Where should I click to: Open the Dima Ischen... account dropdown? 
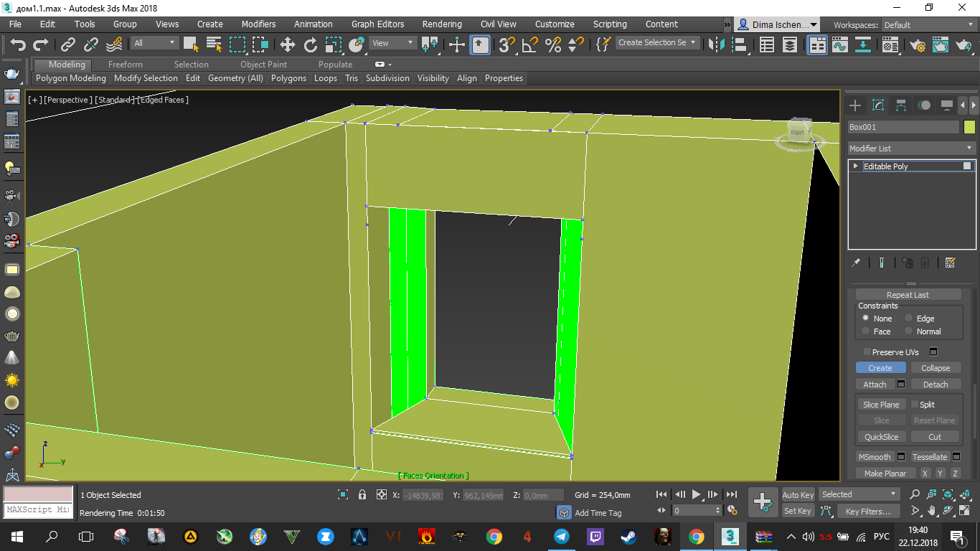pos(778,24)
